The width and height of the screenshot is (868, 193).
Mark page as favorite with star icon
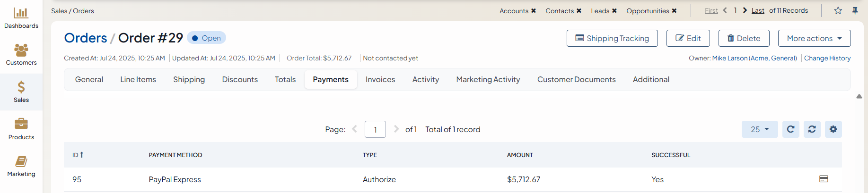pyautogui.click(x=838, y=10)
